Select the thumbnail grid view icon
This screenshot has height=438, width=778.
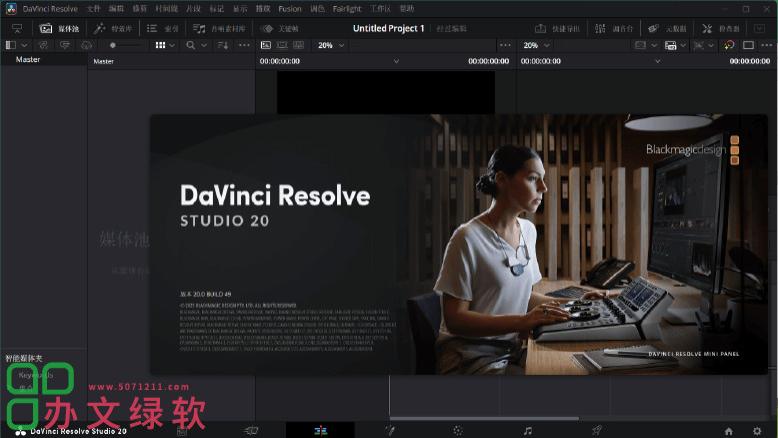(160, 45)
